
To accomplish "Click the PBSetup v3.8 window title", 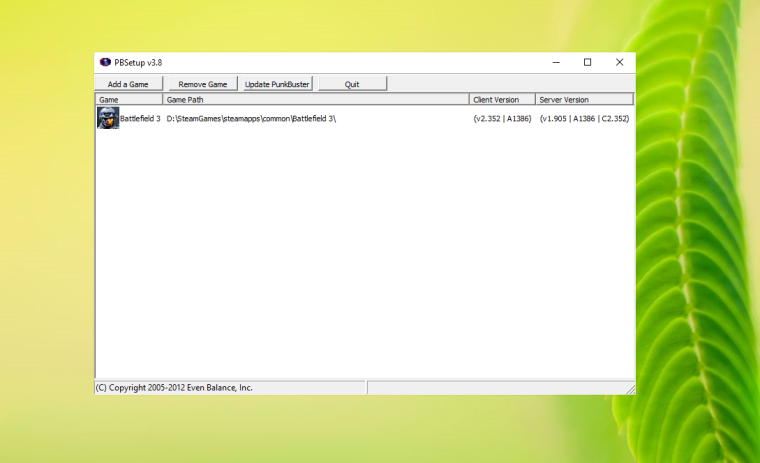I will coord(138,63).
